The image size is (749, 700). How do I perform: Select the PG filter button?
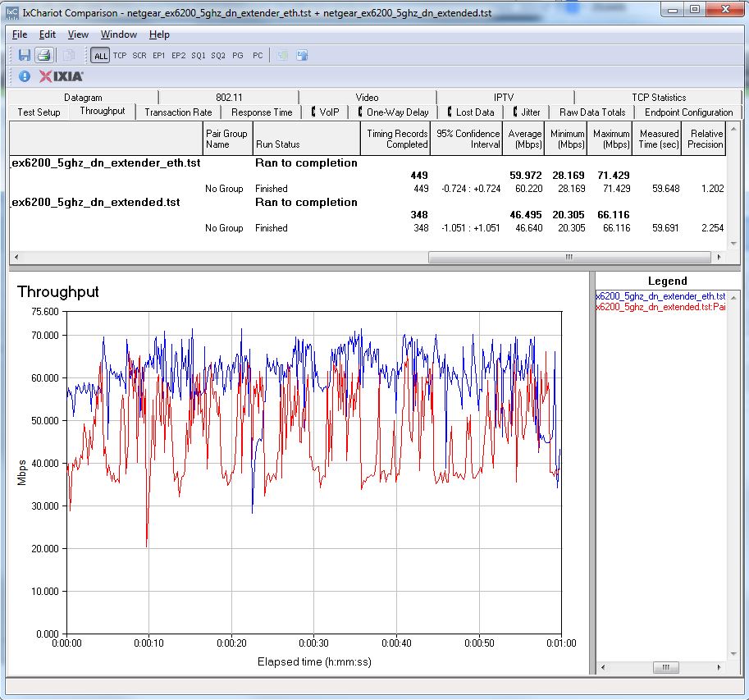[237, 56]
